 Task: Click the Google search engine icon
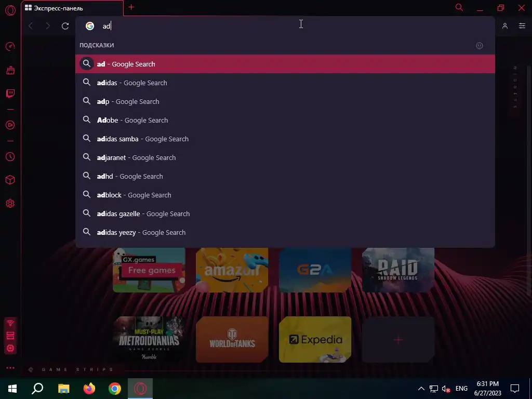[89, 26]
